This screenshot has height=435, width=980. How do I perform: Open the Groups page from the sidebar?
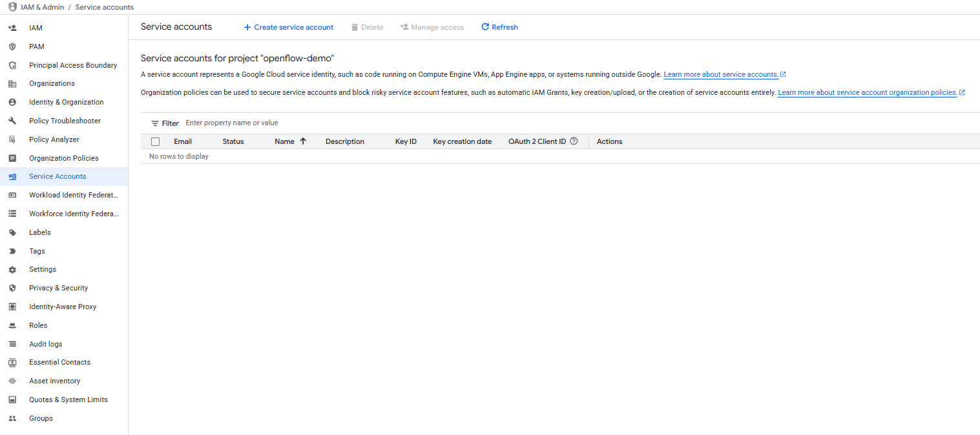(x=40, y=418)
